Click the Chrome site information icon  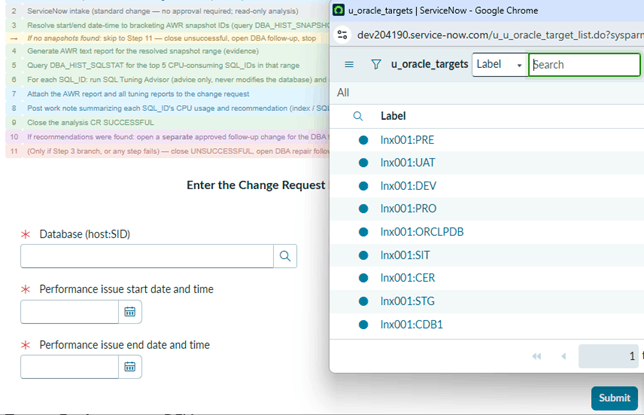(x=343, y=35)
